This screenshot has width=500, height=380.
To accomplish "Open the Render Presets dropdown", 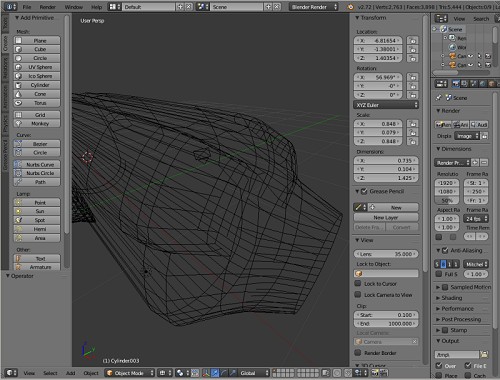I will (x=452, y=163).
